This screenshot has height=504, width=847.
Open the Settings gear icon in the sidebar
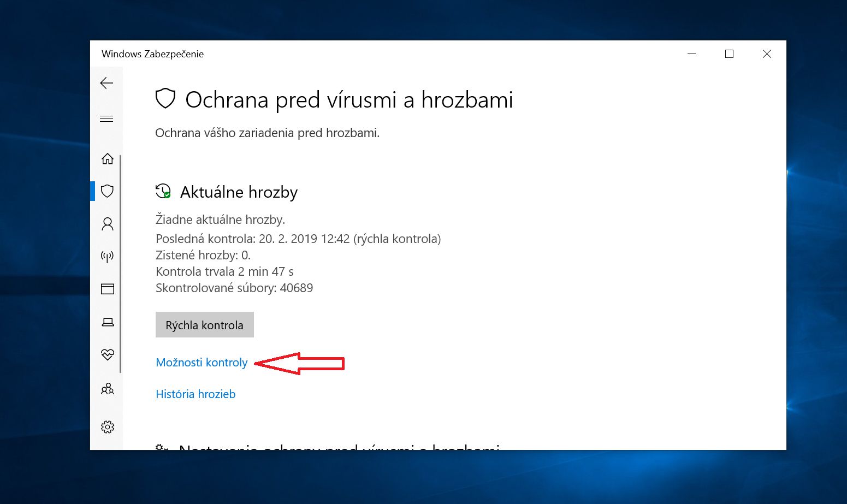(108, 426)
